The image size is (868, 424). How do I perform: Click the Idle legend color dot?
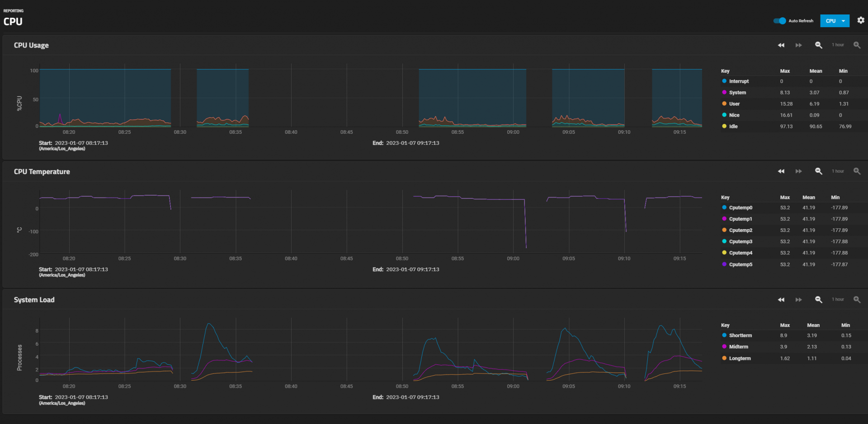[724, 126]
